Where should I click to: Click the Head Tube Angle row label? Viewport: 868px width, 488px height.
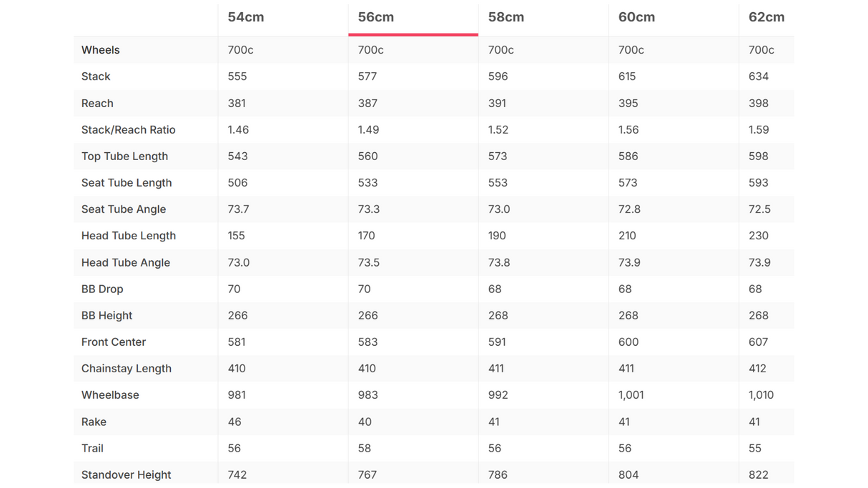[x=126, y=262]
